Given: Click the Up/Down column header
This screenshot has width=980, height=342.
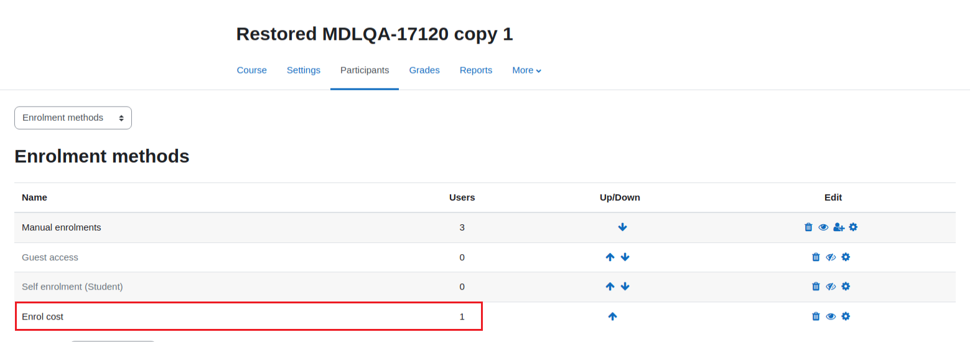Looking at the screenshot, I should pyautogui.click(x=620, y=197).
